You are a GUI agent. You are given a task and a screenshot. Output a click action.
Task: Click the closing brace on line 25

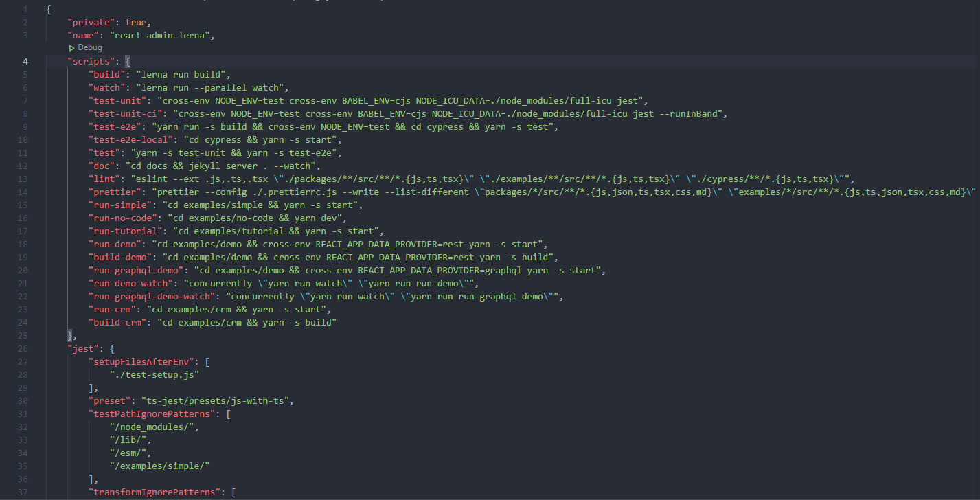[x=69, y=335]
